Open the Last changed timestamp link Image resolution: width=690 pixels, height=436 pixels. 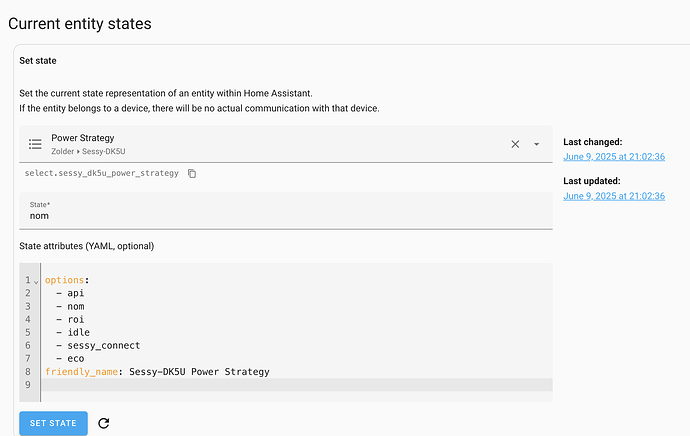pos(614,157)
